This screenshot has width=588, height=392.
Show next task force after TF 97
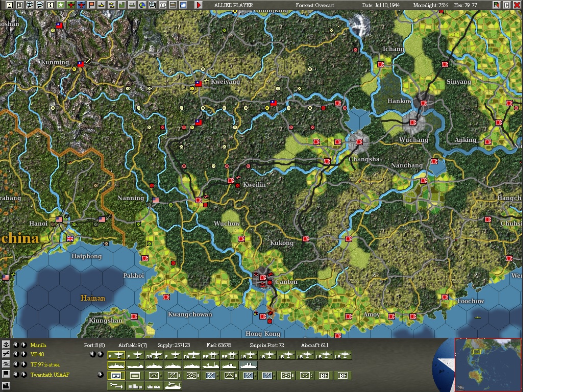coord(23,364)
